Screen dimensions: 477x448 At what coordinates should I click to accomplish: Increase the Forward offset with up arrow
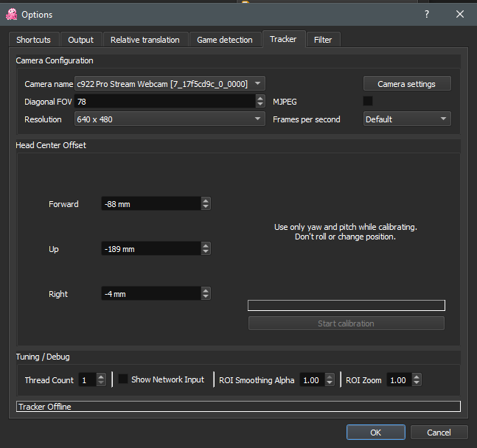206,200
